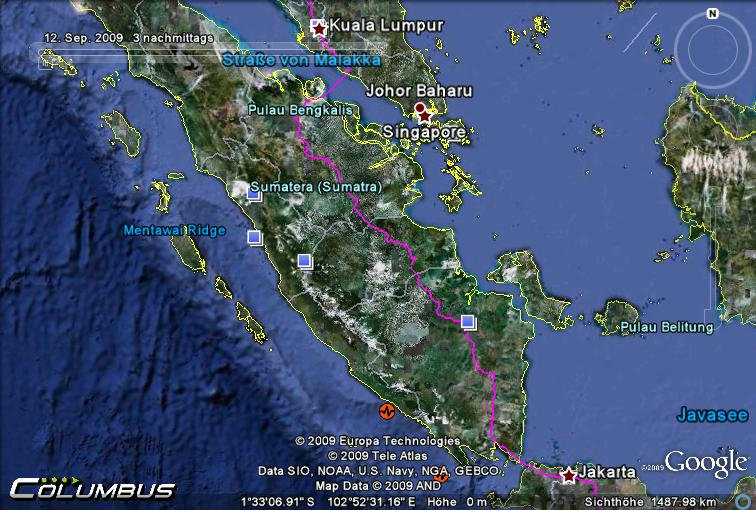Open the orange earthquake icon off Sumatra's coast
The image size is (756, 510).
coord(384,412)
